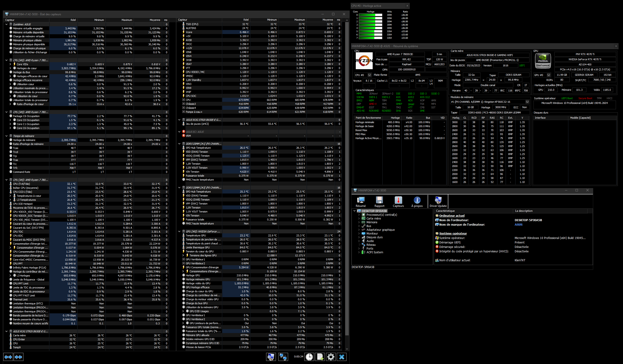Click the blue ASUS brand link
The width and height of the screenshot is (623, 364).
(x=519, y=224)
